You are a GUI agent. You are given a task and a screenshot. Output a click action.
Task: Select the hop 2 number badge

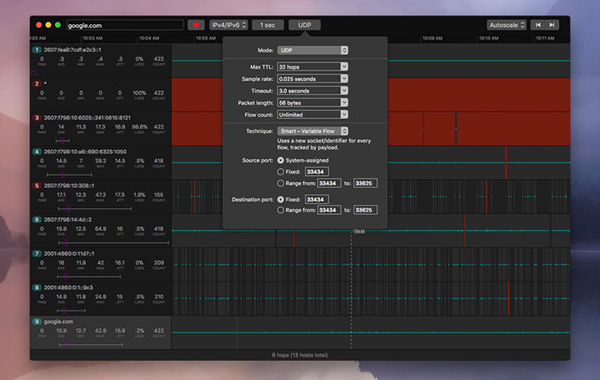(x=37, y=83)
